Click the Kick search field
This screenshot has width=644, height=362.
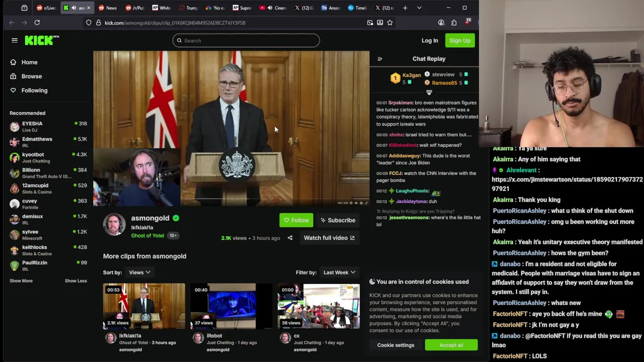(x=246, y=41)
